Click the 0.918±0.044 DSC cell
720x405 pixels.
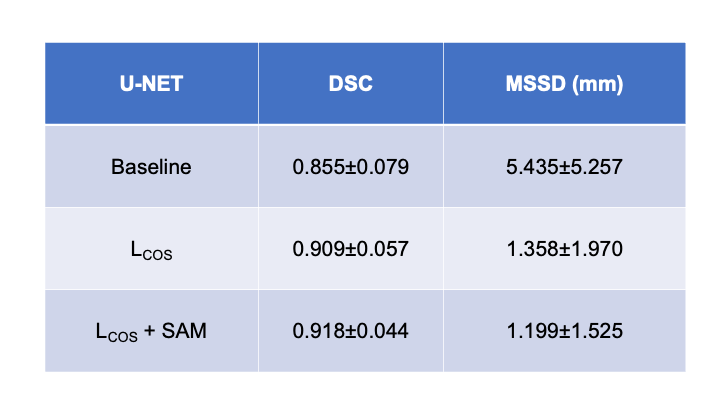pos(351,330)
